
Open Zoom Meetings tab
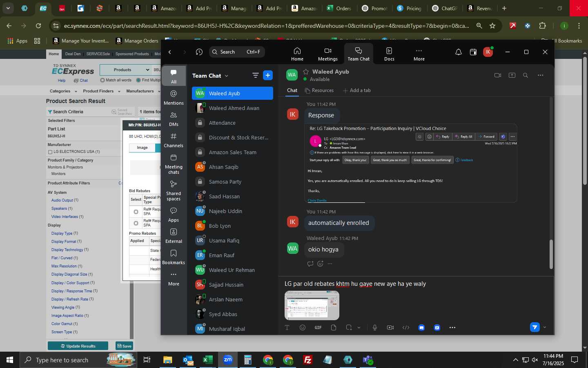327,54
